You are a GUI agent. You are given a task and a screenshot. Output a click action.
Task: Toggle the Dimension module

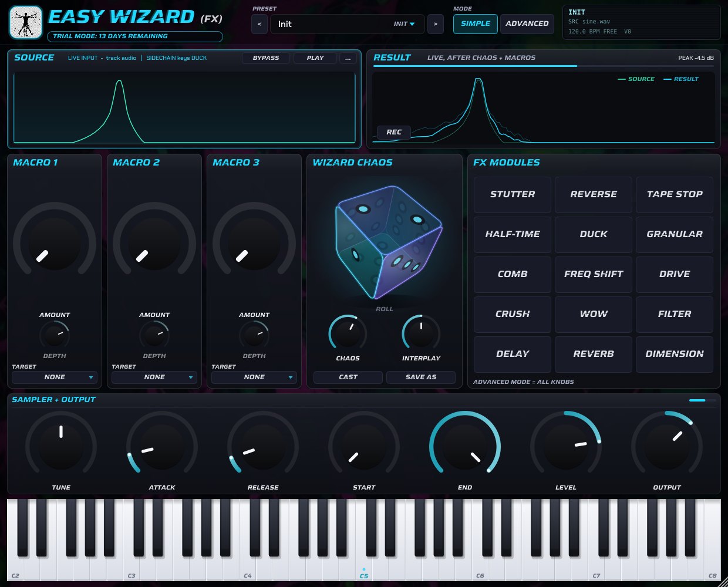point(675,355)
